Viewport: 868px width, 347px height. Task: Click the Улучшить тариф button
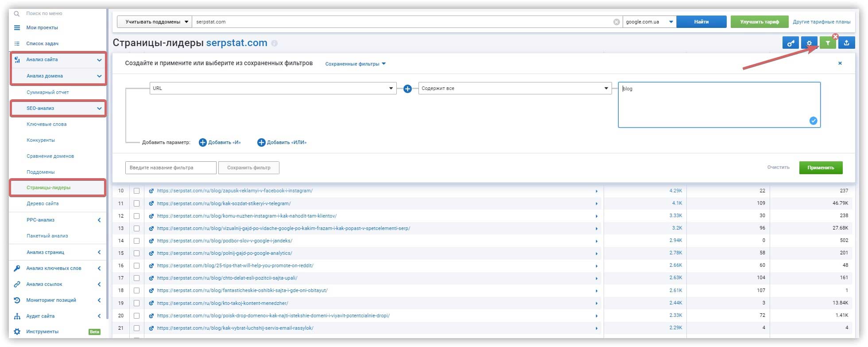tap(759, 22)
